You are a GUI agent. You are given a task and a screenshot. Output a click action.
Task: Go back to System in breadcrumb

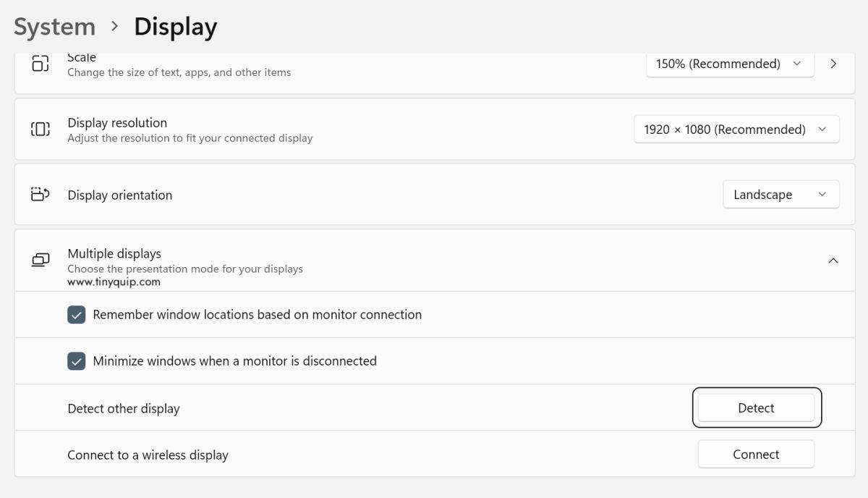click(55, 28)
